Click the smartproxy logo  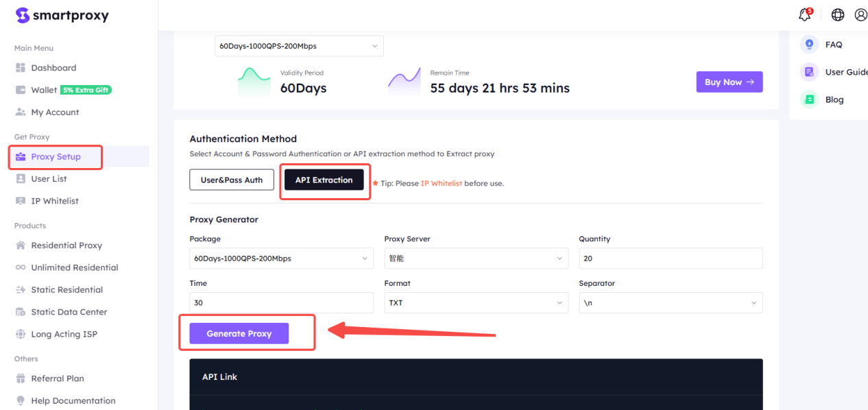pyautogui.click(x=62, y=15)
